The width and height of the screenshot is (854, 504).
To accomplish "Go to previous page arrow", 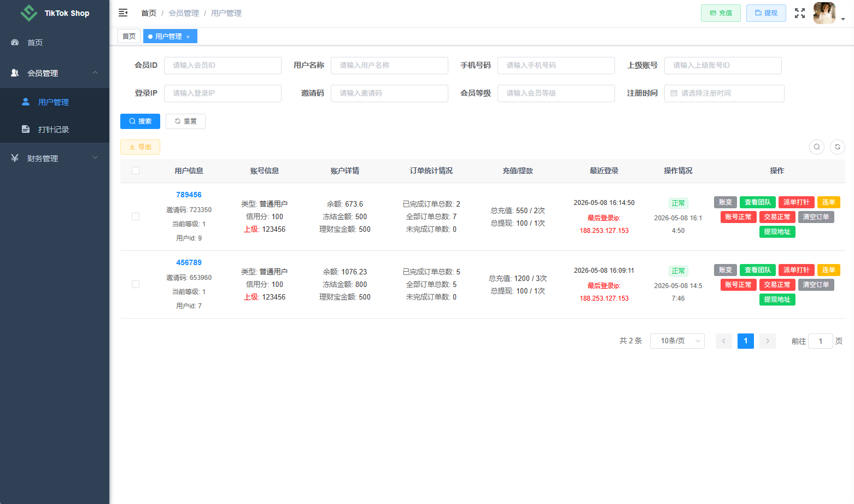I will point(724,341).
